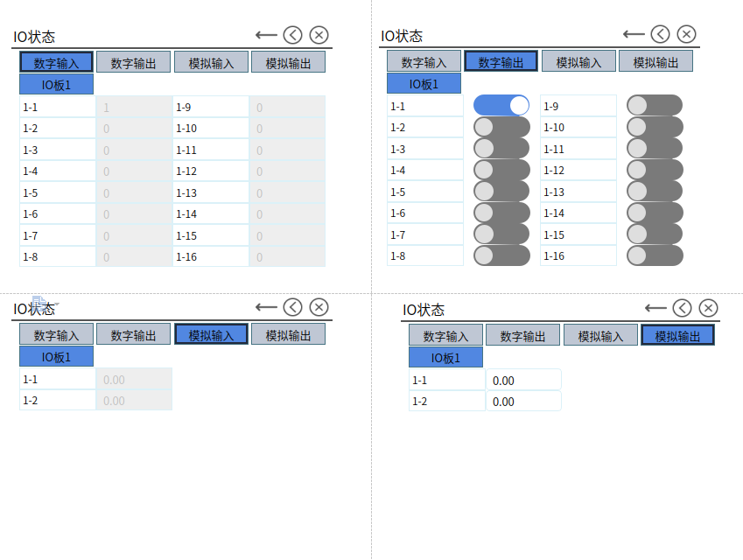Turn off the enabled 1-1 digital output switch
This screenshot has height=560, width=743.
(x=501, y=106)
